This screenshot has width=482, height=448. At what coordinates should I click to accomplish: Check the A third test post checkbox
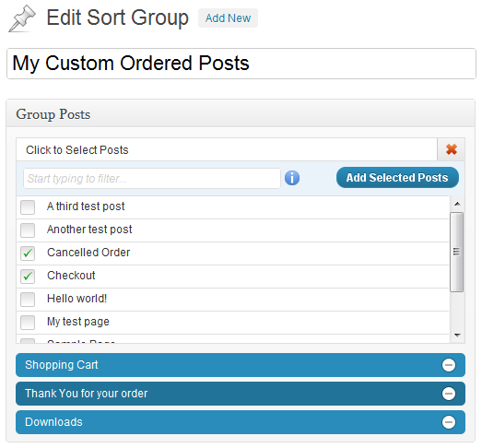(x=28, y=206)
